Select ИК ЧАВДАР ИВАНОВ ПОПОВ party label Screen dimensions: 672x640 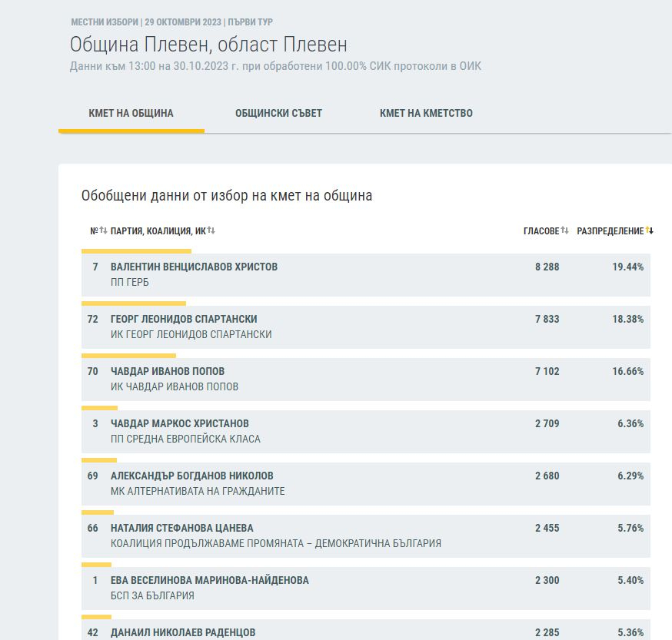coord(175,386)
